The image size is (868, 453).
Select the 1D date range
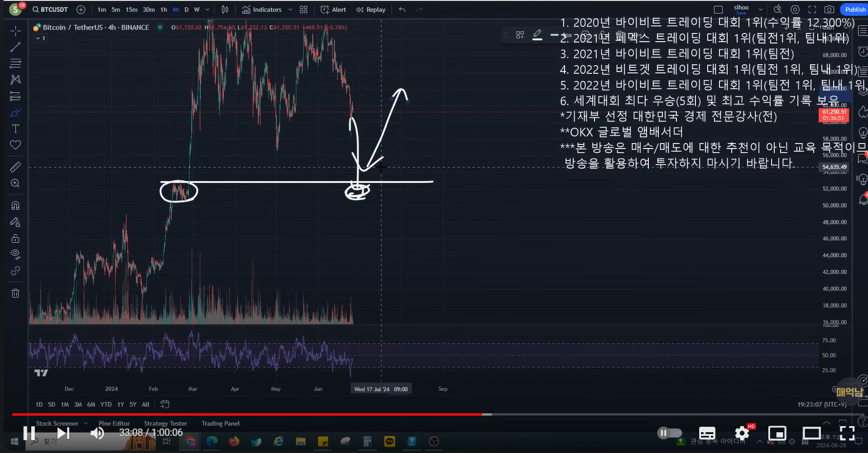(x=39, y=405)
